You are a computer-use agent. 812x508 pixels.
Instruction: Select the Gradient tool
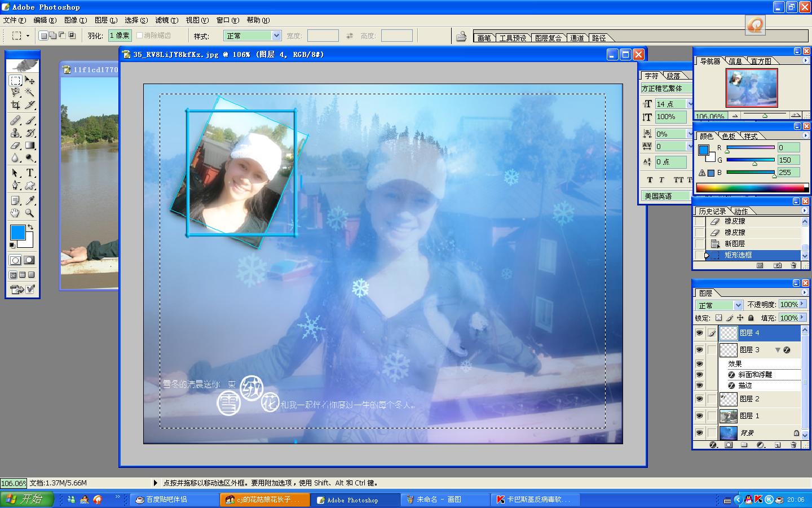(x=30, y=145)
